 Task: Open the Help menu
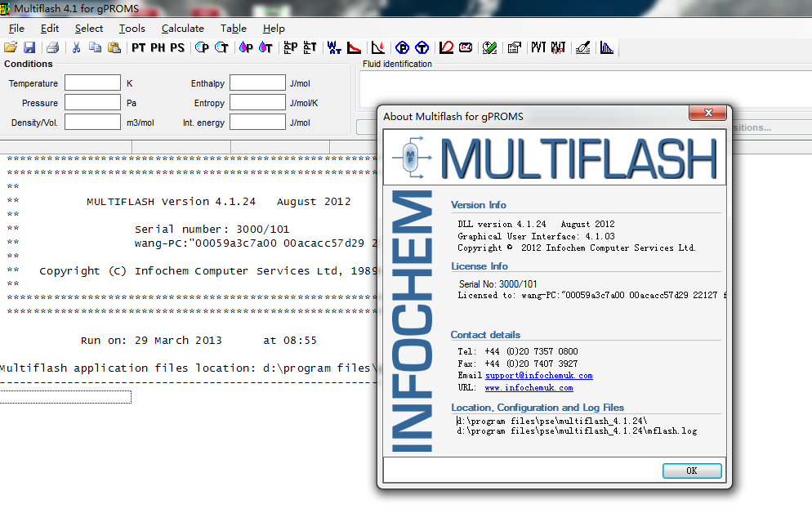coord(274,29)
